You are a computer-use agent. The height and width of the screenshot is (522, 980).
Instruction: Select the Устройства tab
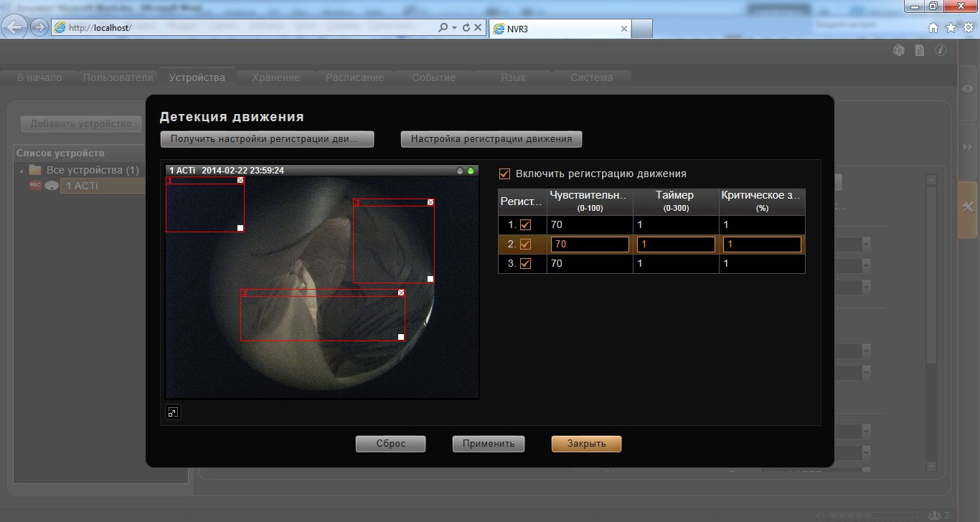pyautogui.click(x=197, y=77)
